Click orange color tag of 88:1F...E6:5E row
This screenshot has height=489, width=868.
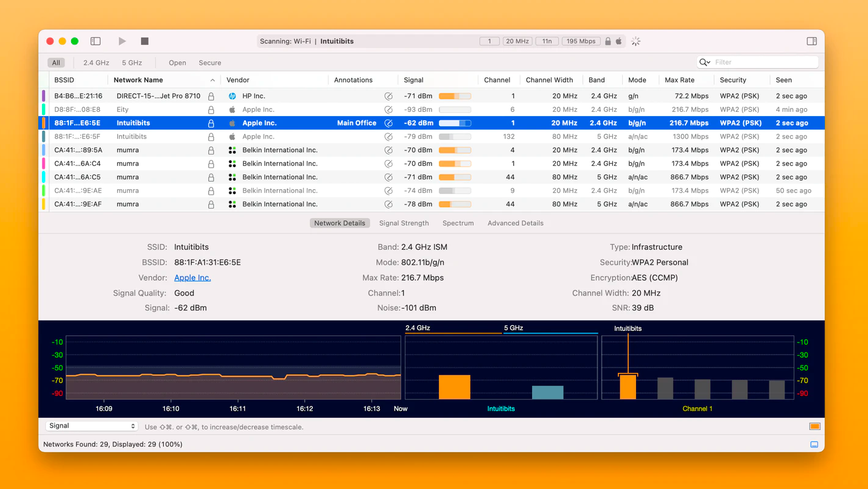click(x=43, y=123)
